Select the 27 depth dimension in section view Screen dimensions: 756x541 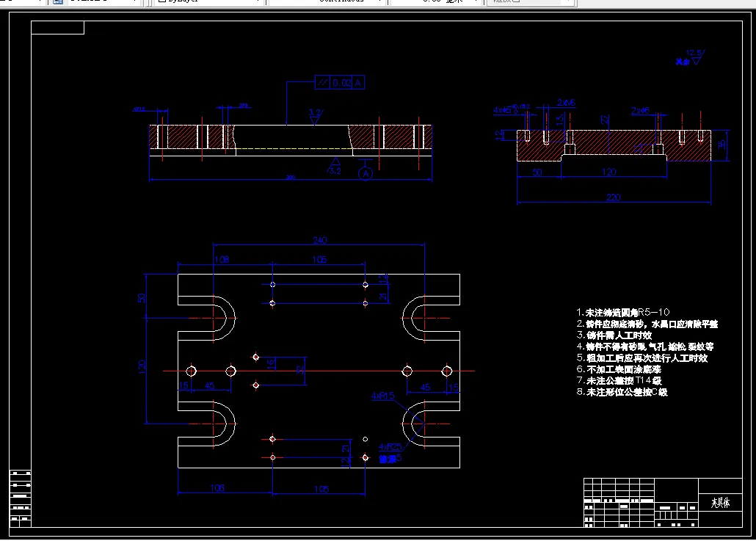605,120
